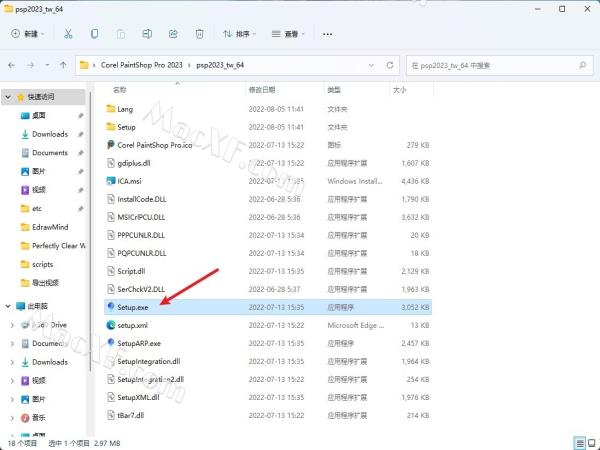600x450 pixels.
Task: Click the Delete trash icon in toolbar
Action: [x=199, y=34]
